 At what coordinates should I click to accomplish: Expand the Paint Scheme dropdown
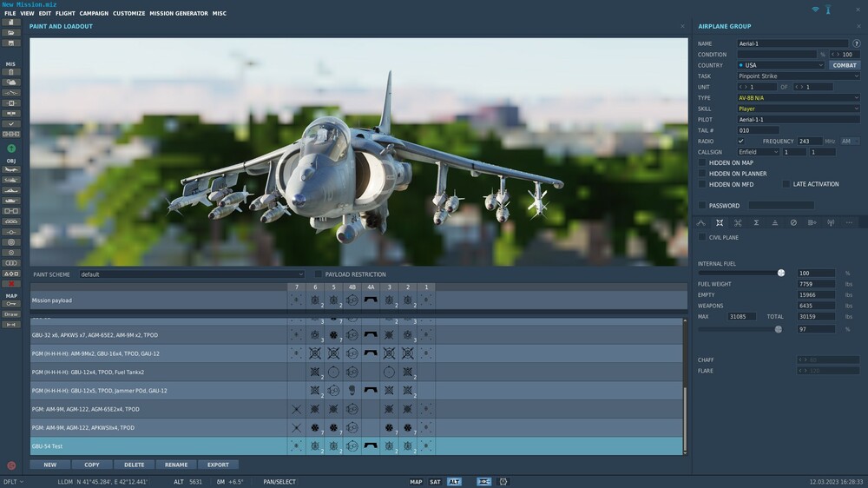[x=191, y=274]
